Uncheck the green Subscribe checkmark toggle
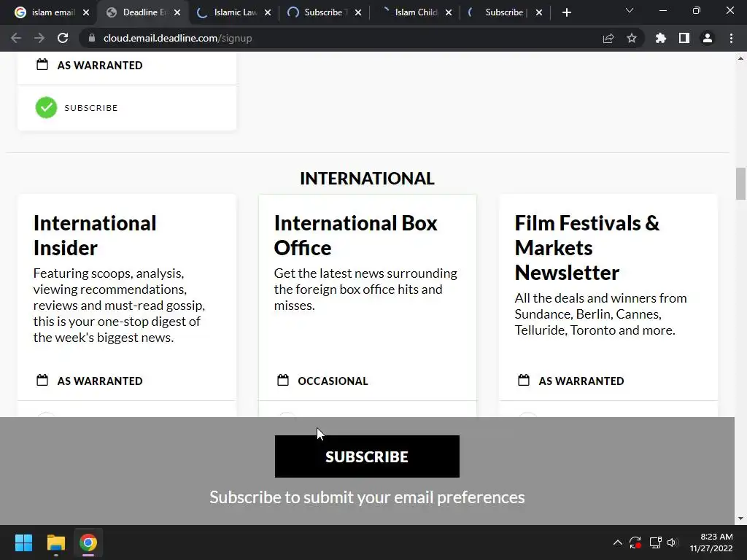Image resolution: width=747 pixels, height=560 pixels. point(46,108)
